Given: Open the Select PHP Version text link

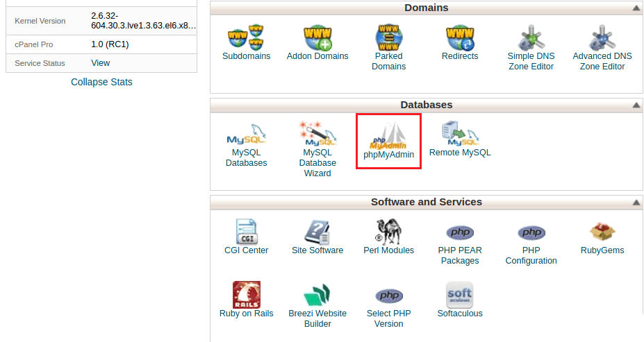Looking at the screenshot, I should (388, 318).
